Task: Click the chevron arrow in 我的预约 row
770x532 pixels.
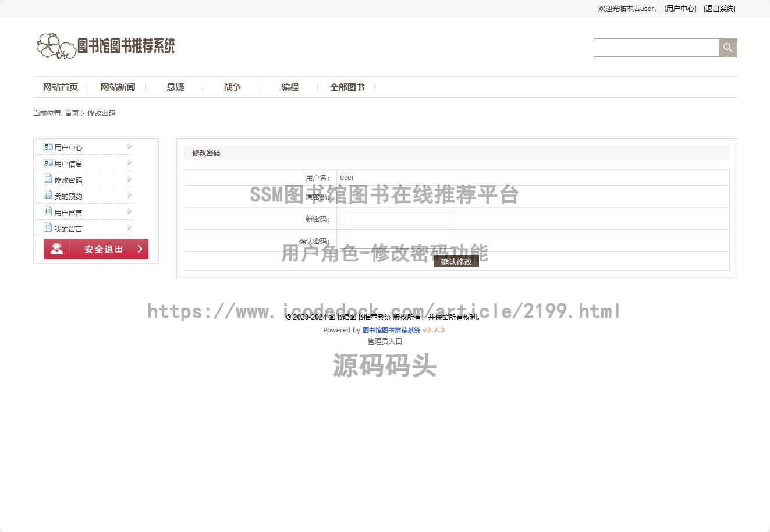Action: (129, 196)
